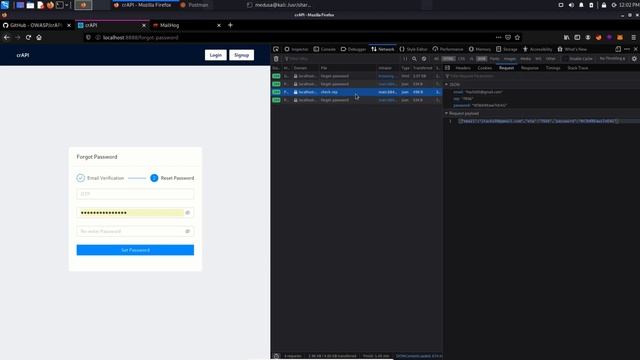Sort requests by the Domain column header

pos(305,68)
